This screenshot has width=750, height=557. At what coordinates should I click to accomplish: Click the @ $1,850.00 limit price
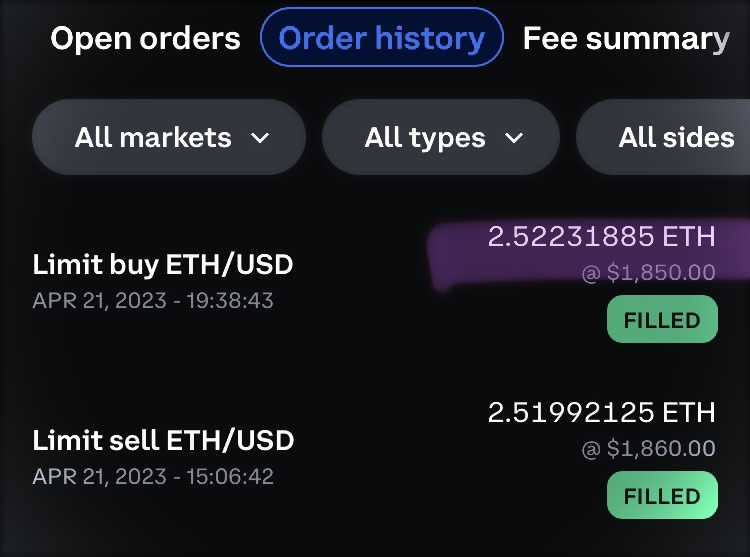point(649,273)
